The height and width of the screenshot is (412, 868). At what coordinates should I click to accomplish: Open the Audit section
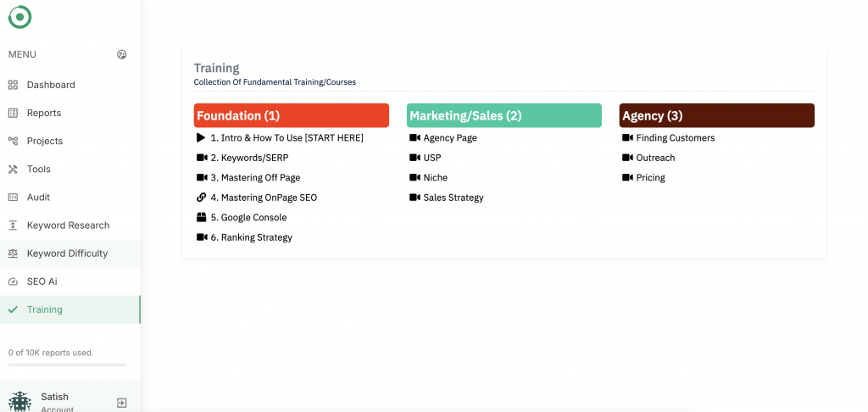pyautogui.click(x=70, y=198)
